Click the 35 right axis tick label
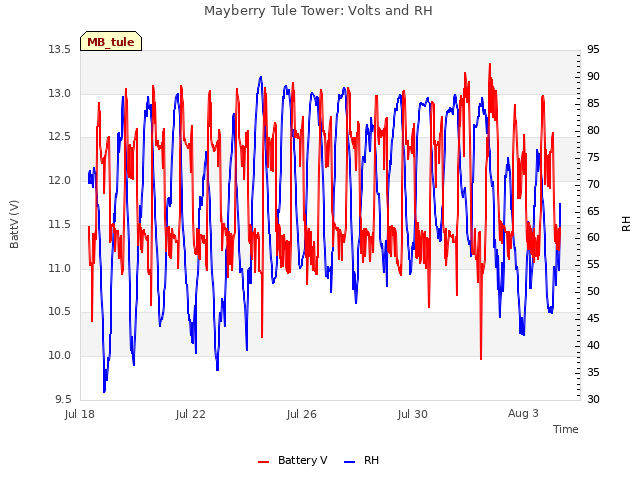The width and height of the screenshot is (640, 480). tap(593, 373)
